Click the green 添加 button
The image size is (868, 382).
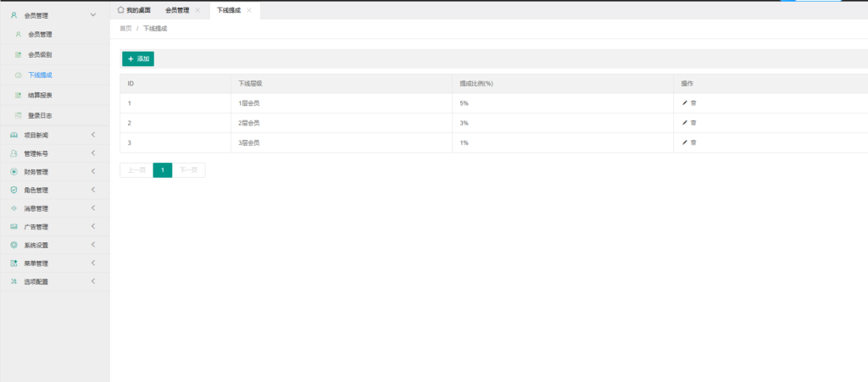pyautogui.click(x=138, y=58)
